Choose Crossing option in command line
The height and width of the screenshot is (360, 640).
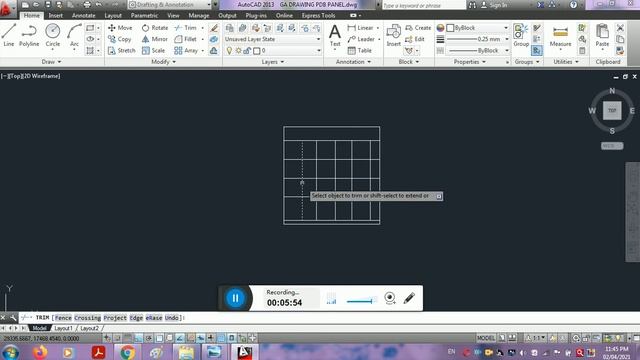[x=87, y=318]
